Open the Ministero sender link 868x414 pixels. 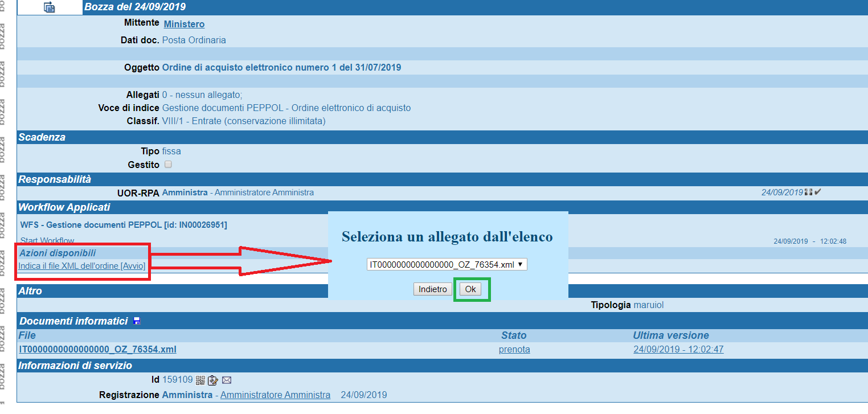click(x=184, y=24)
